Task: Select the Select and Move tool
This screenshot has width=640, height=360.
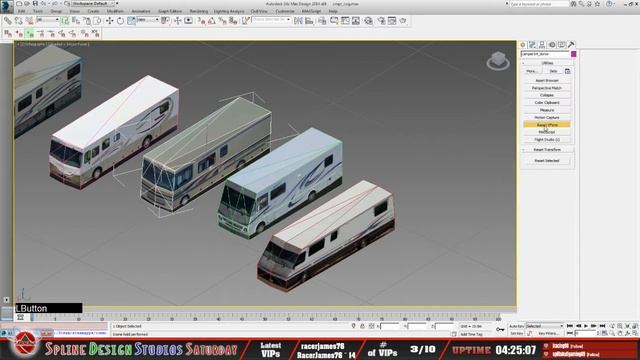Action: click(x=109, y=20)
